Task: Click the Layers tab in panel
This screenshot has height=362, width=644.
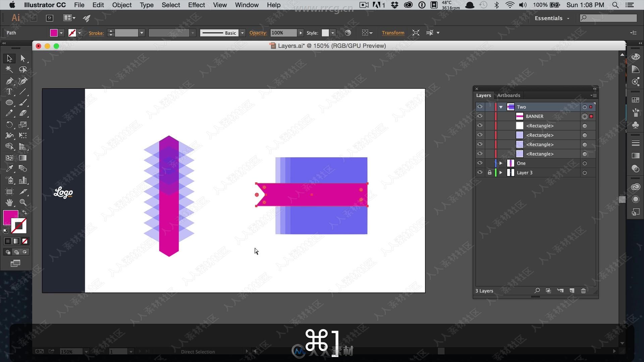Action: (483, 95)
